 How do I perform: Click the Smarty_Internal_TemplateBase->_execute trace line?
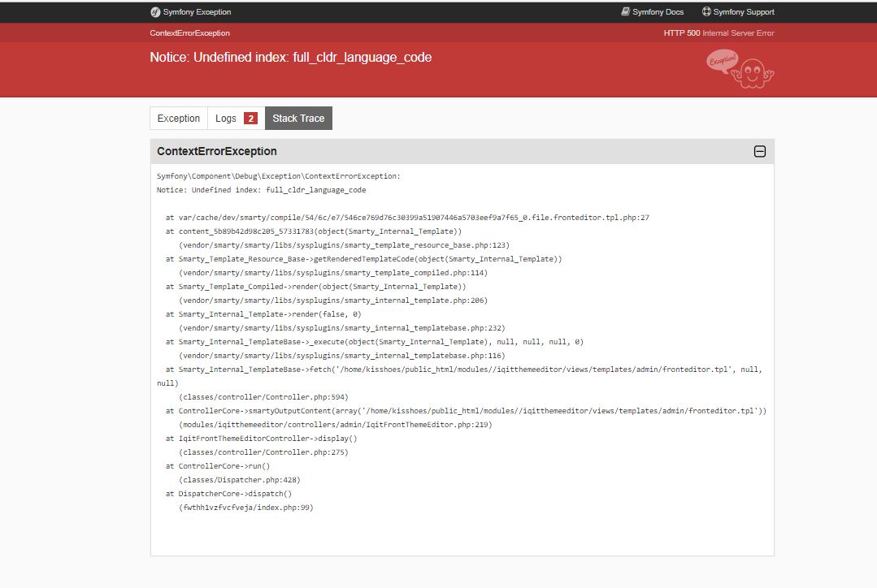pos(374,342)
